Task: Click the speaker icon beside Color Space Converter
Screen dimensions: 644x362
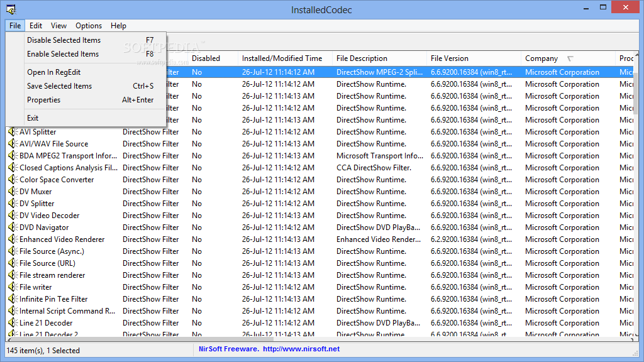Action: (x=13, y=179)
